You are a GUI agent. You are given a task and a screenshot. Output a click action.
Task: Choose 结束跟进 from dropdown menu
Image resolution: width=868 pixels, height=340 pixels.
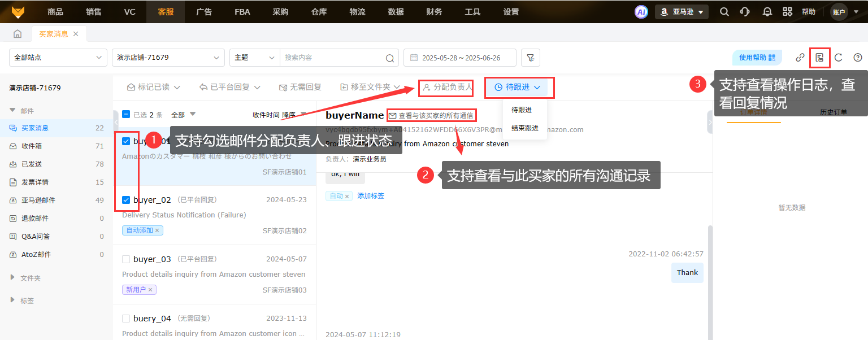click(x=525, y=128)
